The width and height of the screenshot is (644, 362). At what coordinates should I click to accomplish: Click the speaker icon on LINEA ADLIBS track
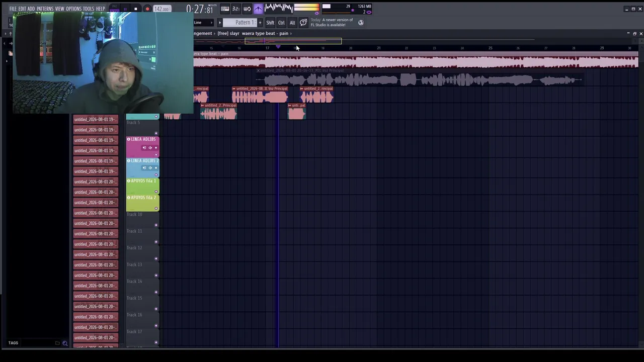point(150,148)
